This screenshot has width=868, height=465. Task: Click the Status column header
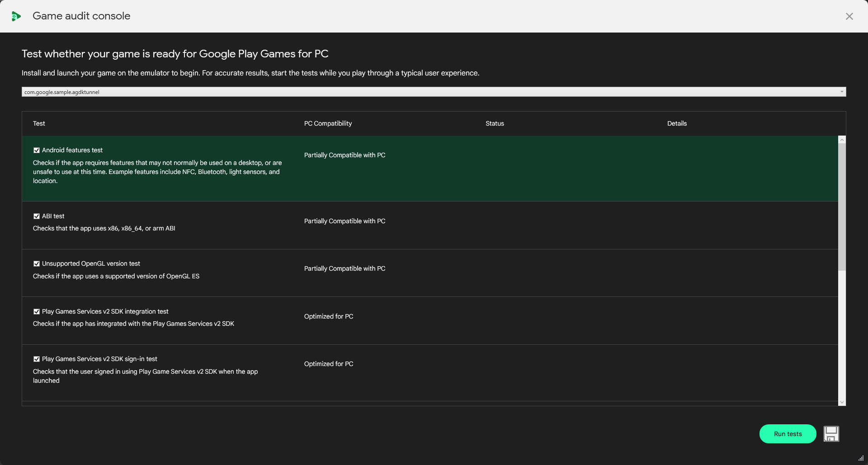pos(494,123)
